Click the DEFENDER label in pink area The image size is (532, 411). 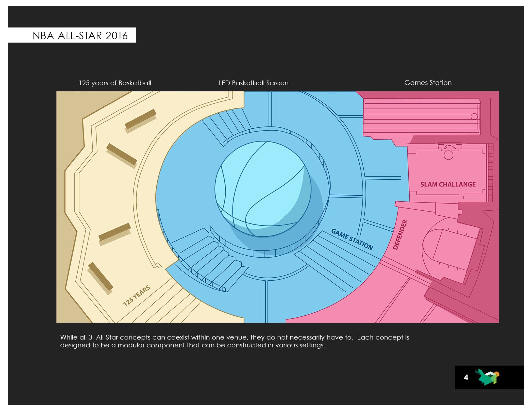[400, 235]
